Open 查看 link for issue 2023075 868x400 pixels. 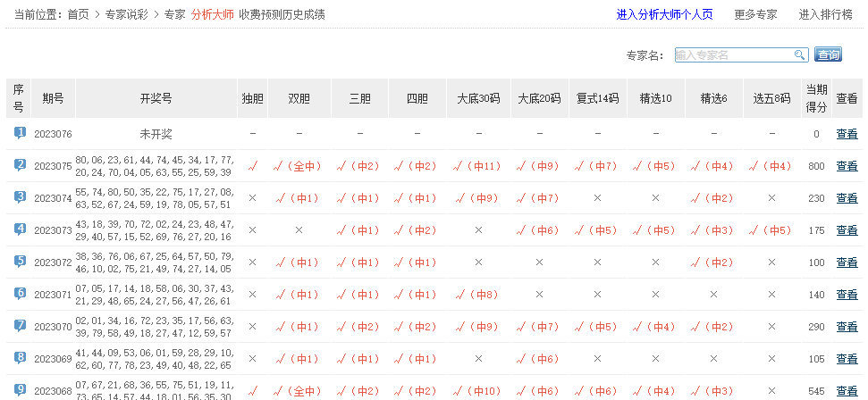846,166
